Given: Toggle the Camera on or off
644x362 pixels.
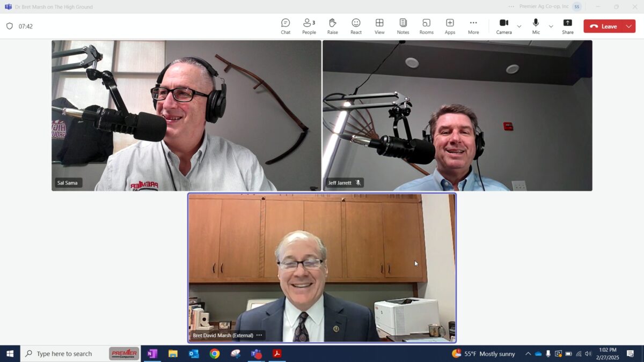Looking at the screenshot, I should point(503,26).
